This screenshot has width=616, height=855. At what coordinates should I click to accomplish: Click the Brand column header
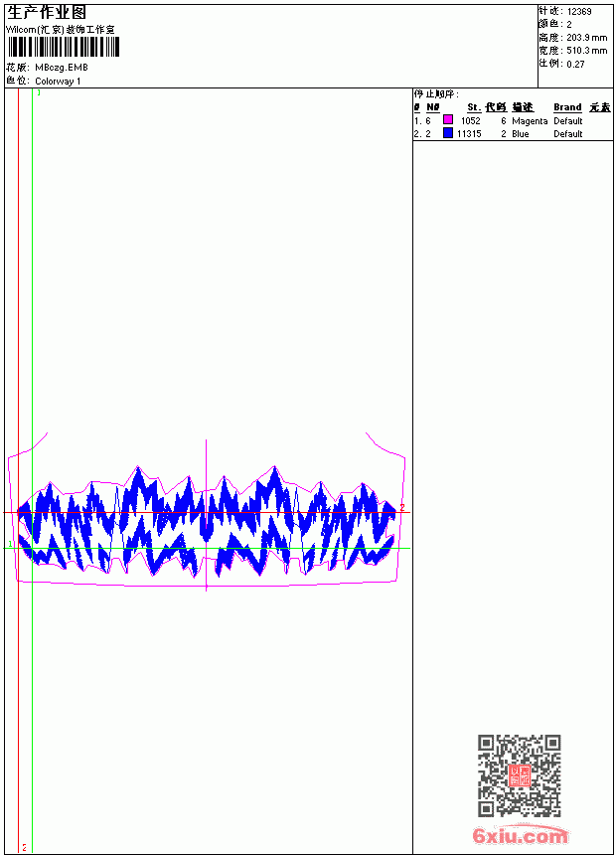coord(567,107)
